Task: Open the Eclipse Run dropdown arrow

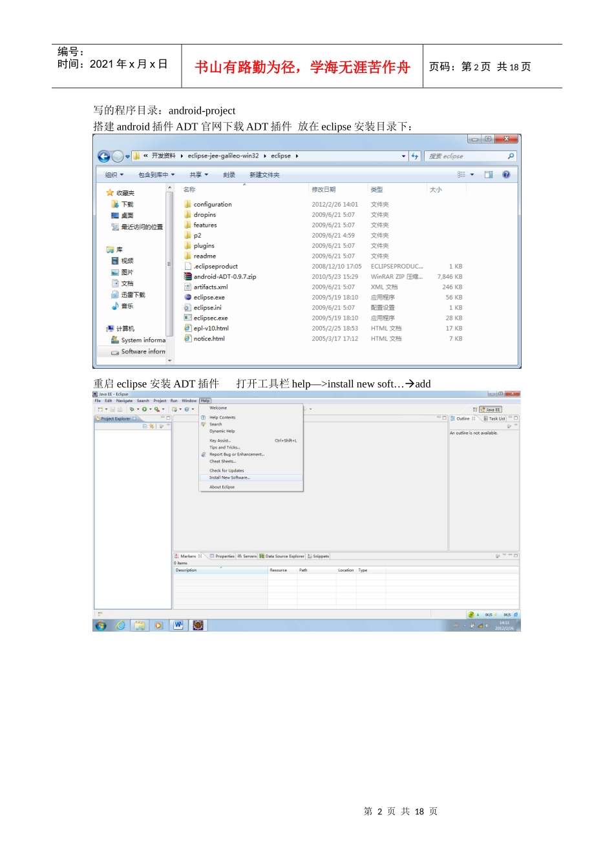Action: [x=151, y=409]
